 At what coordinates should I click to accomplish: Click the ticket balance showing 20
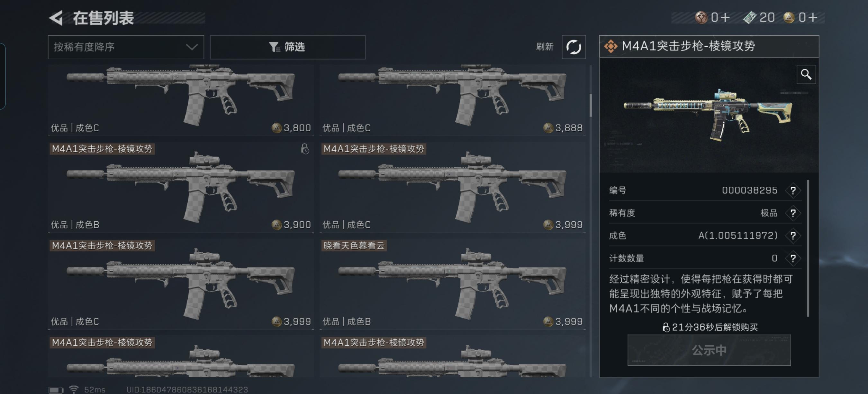(759, 17)
